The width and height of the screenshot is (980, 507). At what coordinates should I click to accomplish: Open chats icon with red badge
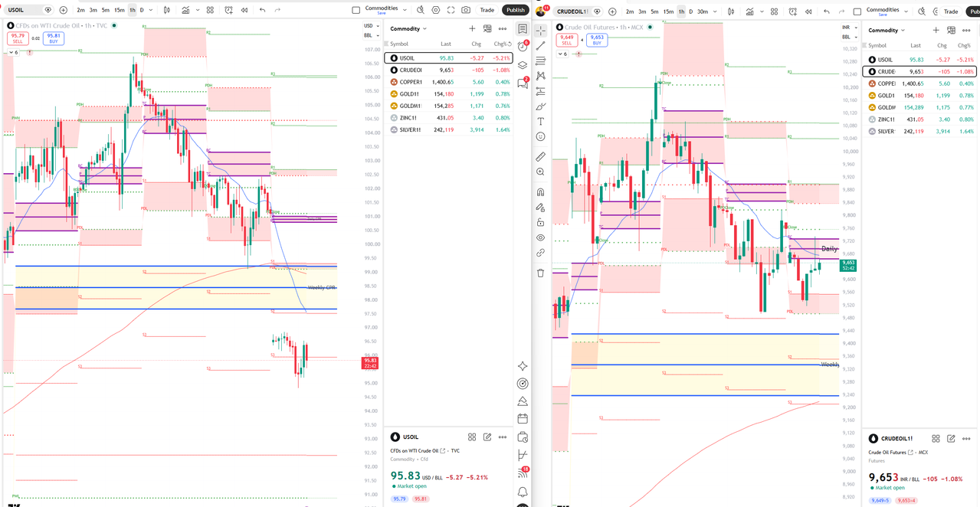click(x=523, y=83)
